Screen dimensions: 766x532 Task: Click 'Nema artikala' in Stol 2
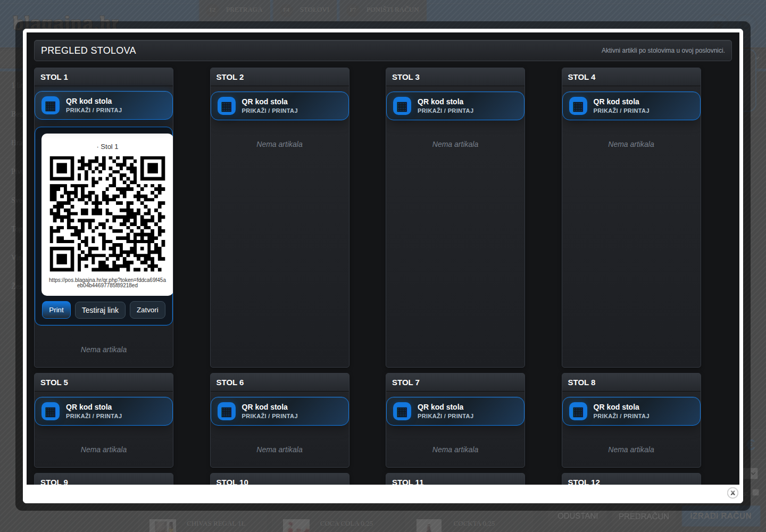point(280,144)
